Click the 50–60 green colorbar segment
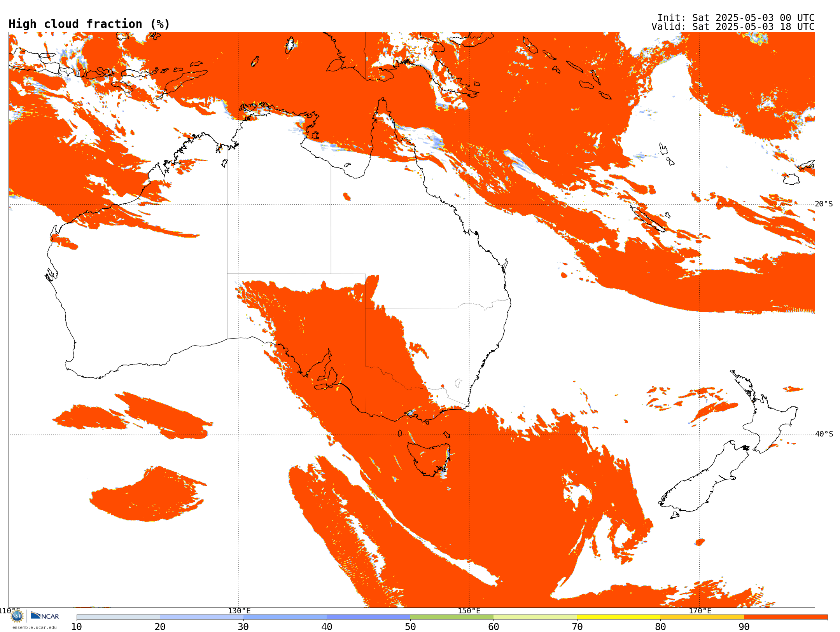The height and width of the screenshot is (632, 840). (452, 617)
